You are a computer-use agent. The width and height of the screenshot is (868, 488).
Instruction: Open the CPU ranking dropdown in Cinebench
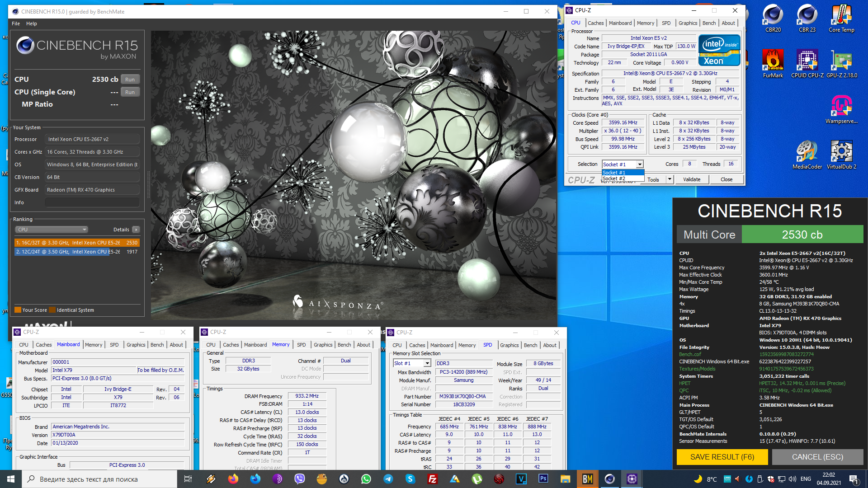point(52,230)
